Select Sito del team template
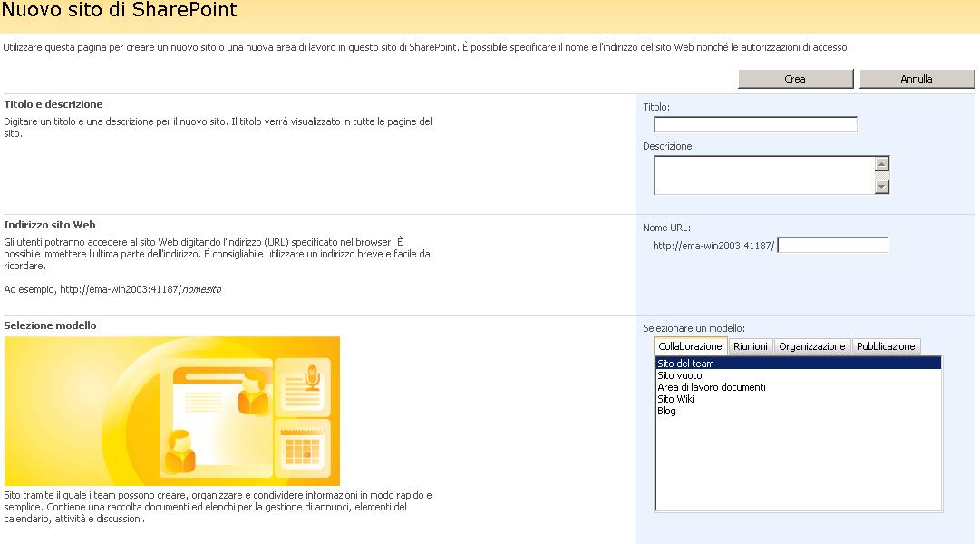 point(798,364)
